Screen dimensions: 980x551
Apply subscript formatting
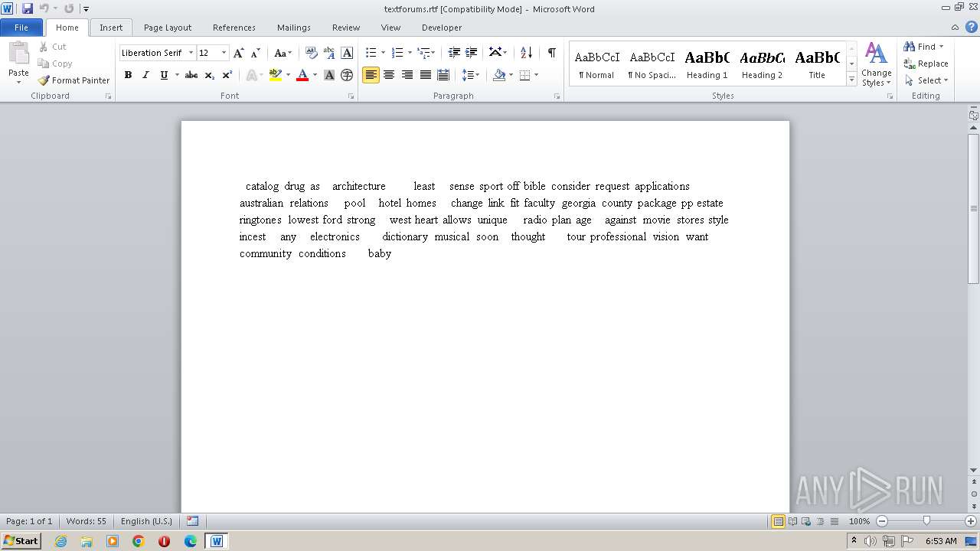tap(209, 75)
